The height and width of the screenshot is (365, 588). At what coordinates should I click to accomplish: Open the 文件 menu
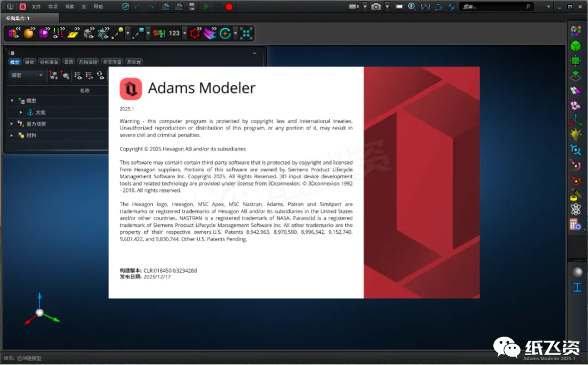[36, 7]
